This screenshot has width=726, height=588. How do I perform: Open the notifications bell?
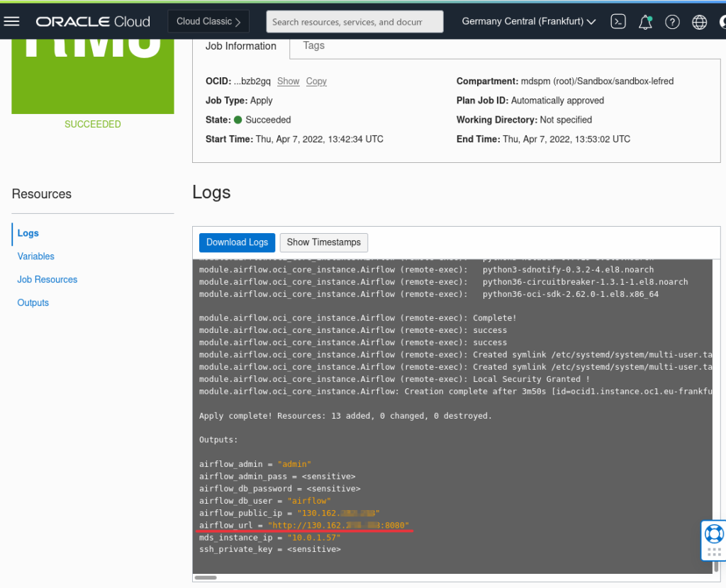click(x=645, y=21)
